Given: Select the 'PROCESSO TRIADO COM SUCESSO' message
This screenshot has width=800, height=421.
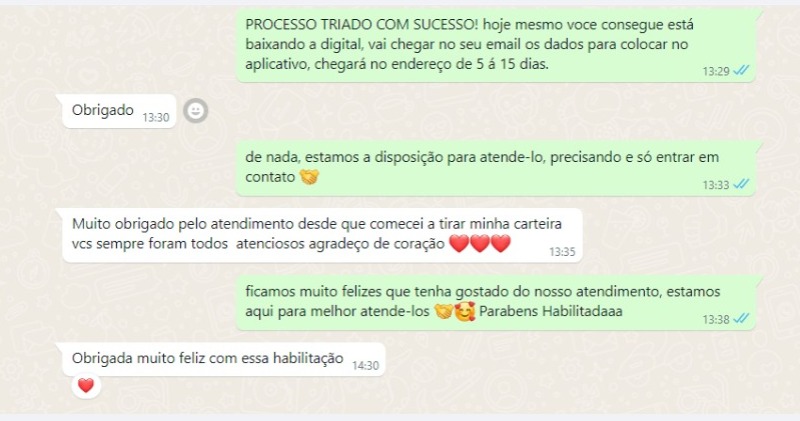Looking at the screenshot, I should point(495,45).
